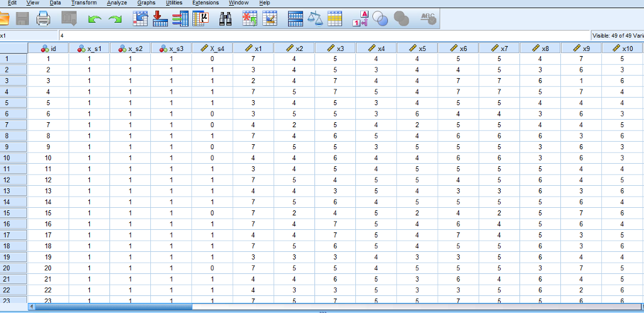
Task: Click the x7 cell in row 15
Action: click(499, 213)
